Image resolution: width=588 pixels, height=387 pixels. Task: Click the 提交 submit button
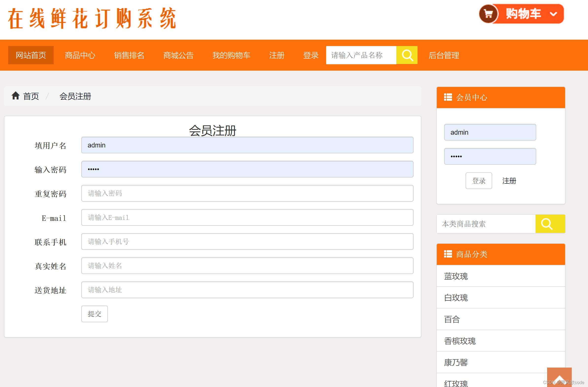click(94, 314)
